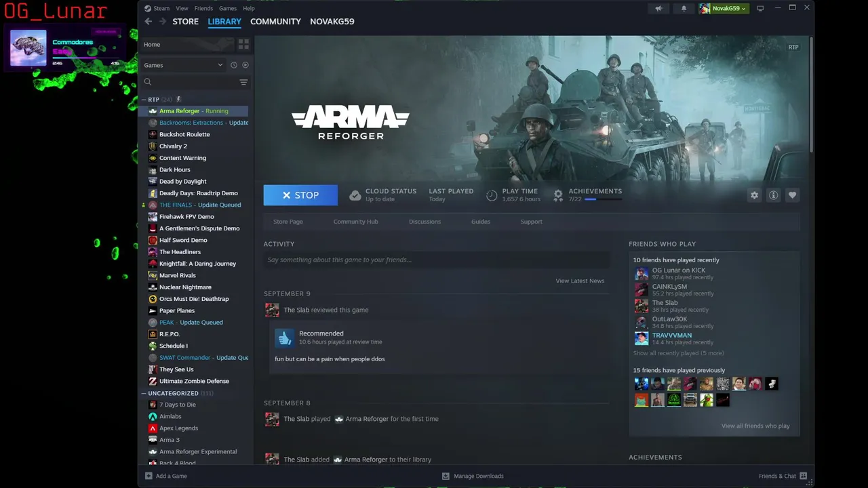
Task: Open the Friends menu
Action: pyautogui.click(x=203, y=8)
